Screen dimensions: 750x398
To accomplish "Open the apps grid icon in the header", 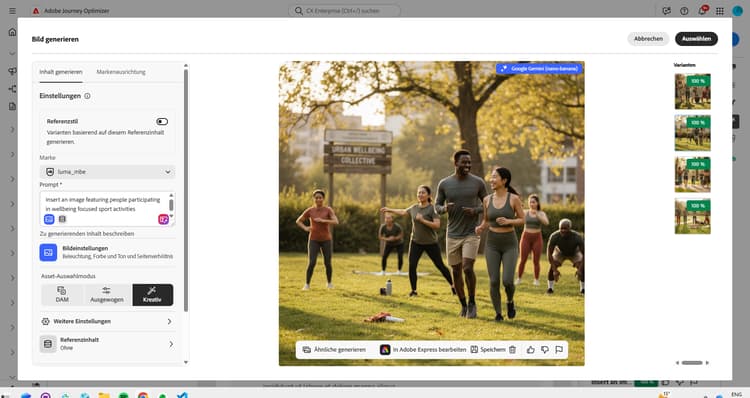I will pos(720,11).
